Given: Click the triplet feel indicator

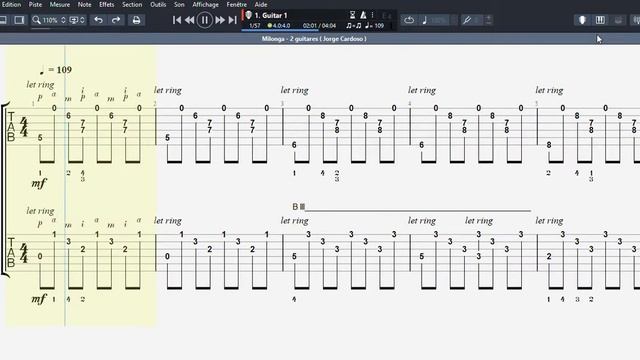Looking at the screenshot, I should (x=353, y=26).
